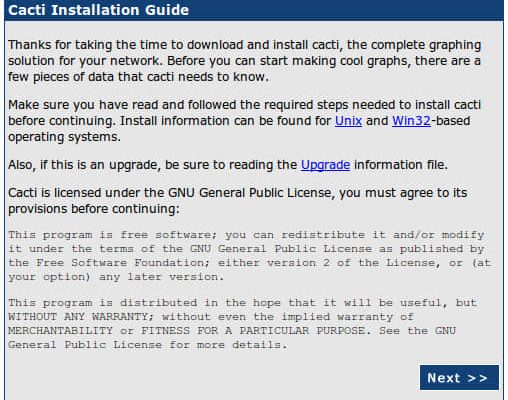The height and width of the screenshot is (400, 508).
Task: Click 'This program is distributed in the hope' line
Action: point(242,303)
